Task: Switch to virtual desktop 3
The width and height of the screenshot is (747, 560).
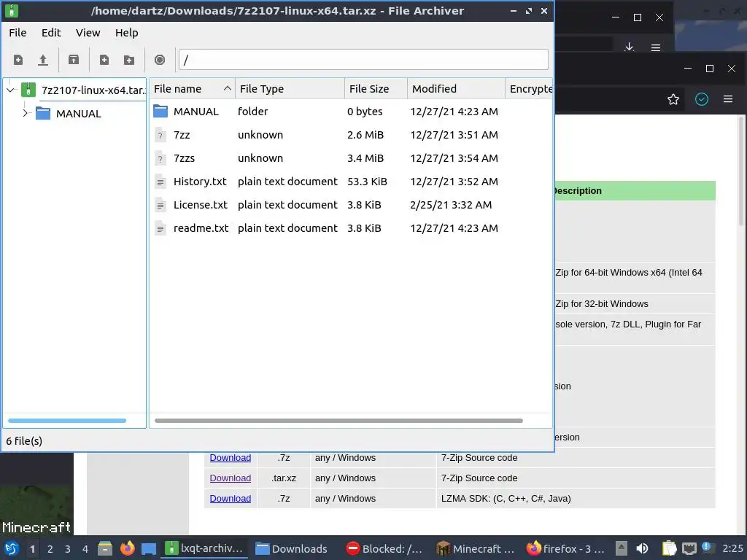Action: (68, 549)
